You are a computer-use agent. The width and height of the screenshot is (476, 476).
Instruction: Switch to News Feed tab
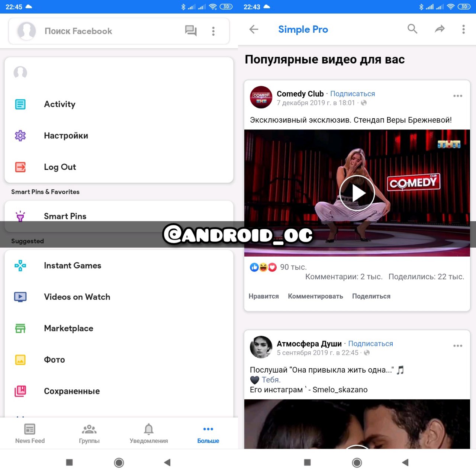(x=30, y=434)
